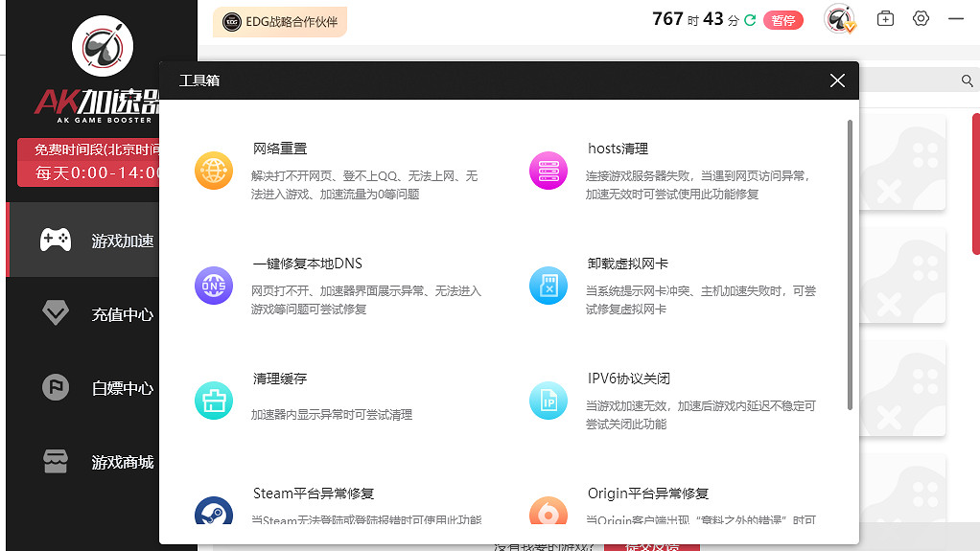Open 充值中心 in the sidebar
The image size is (980, 551).
tap(83, 313)
